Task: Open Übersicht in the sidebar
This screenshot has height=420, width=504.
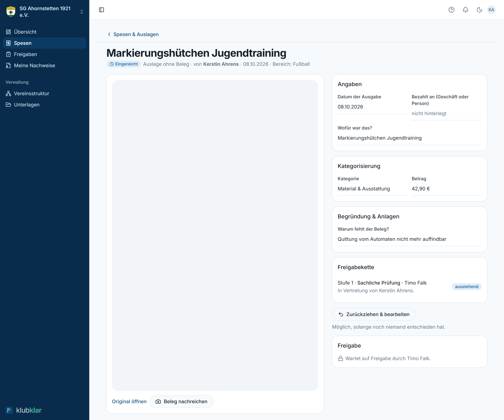Action: tap(45, 32)
